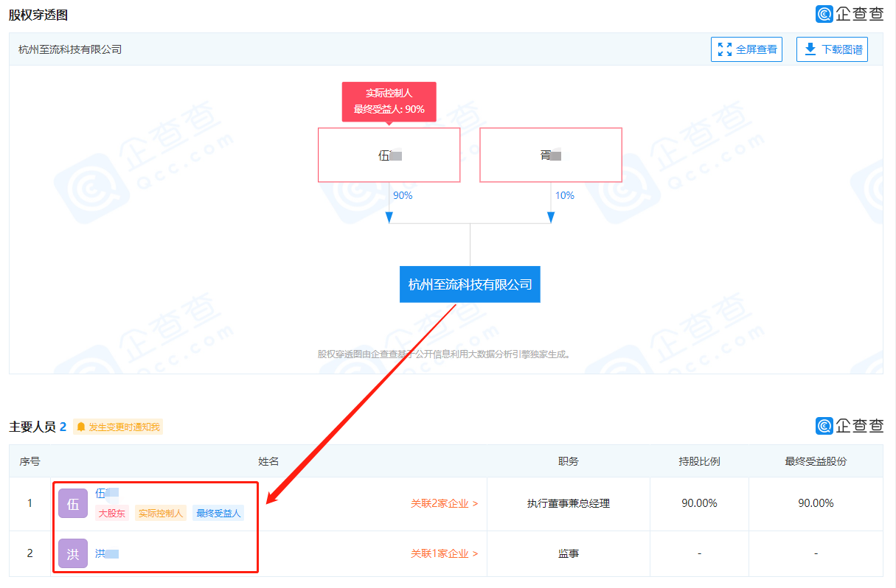Open the supervisor 洪 name link
This screenshot has width=896, height=588.
point(107,553)
